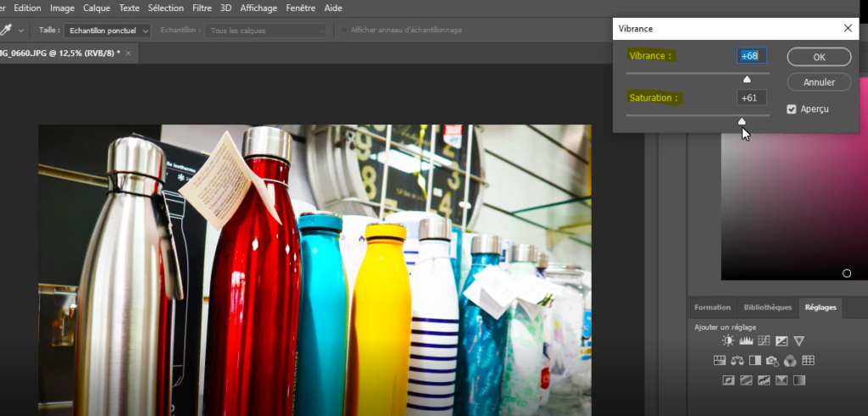Select the Eyedropper tool icon in options bar
Viewport: 868px width, 416px height.
(x=6, y=30)
